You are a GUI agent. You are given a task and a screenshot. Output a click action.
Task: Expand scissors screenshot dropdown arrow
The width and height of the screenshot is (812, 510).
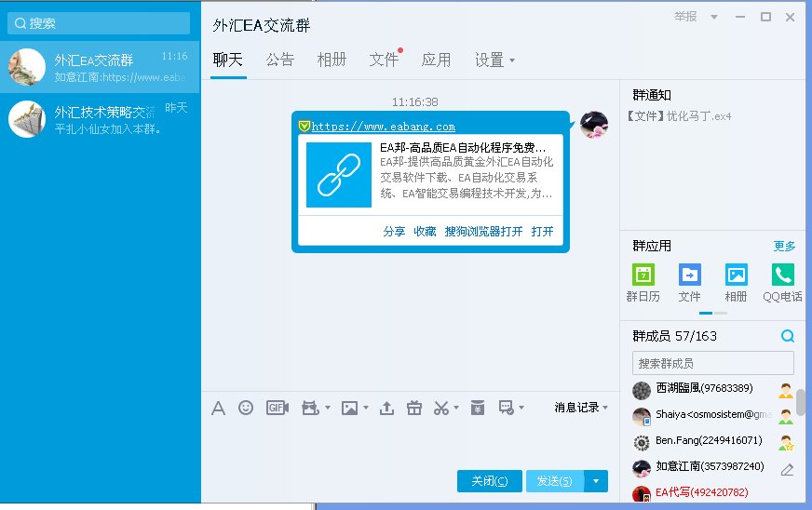[x=456, y=408]
